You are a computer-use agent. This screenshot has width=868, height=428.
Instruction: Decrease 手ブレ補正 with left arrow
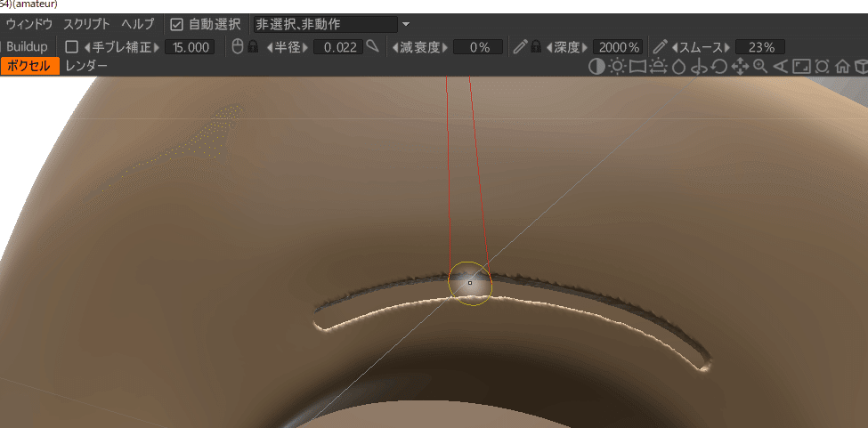coord(87,47)
